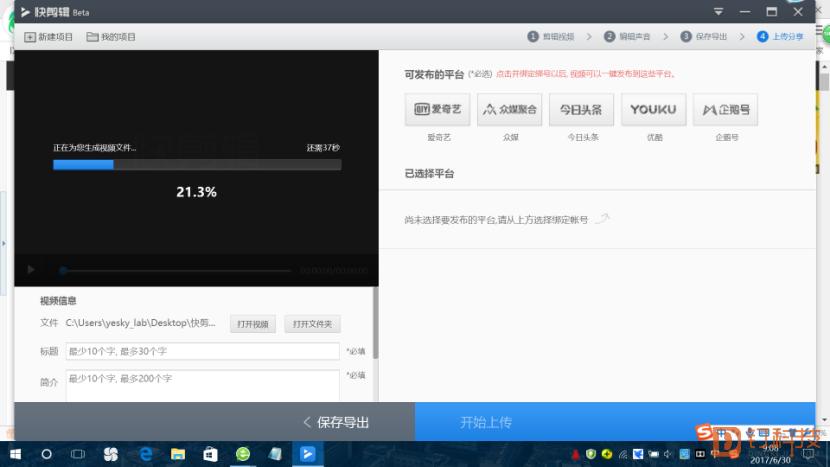Click the 简介 description input field

click(202, 386)
